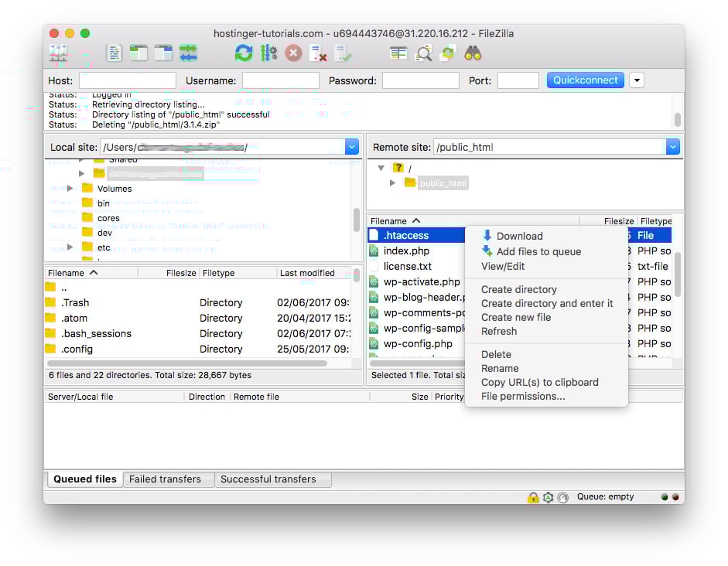Image resolution: width=728 pixels, height=566 pixels.
Task: Toggle the message log display icon
Action: pos(114,53)
